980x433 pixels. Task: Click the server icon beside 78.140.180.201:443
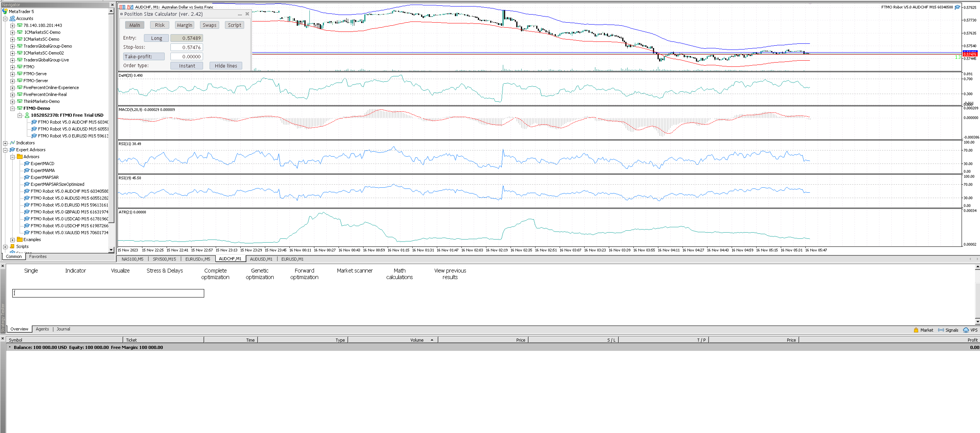(x=19, y=26)
